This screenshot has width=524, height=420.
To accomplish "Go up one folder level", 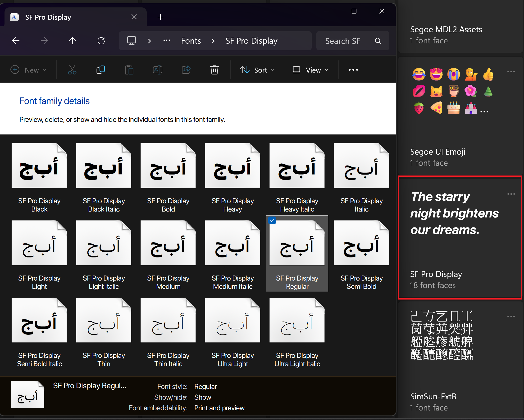I will 73,41.
